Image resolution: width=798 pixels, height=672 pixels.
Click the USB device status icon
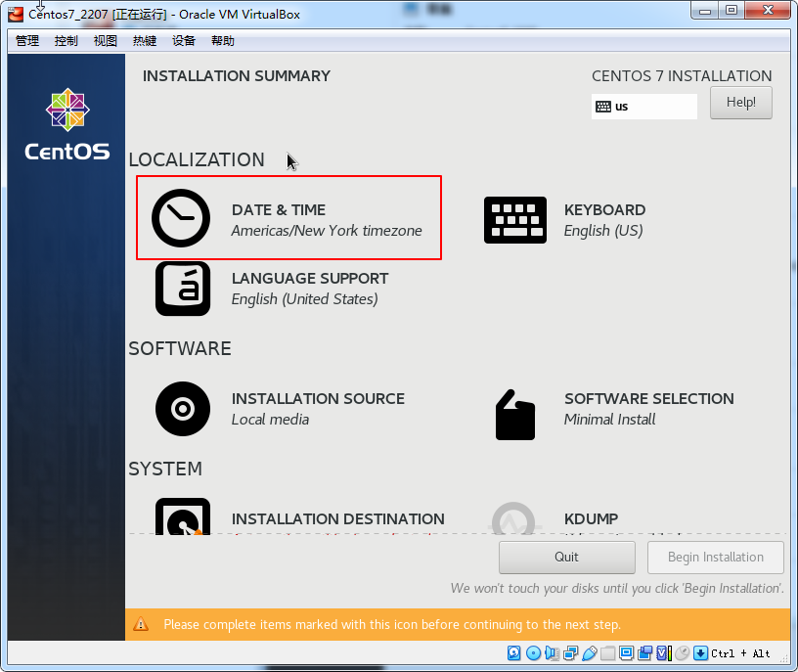589,652
